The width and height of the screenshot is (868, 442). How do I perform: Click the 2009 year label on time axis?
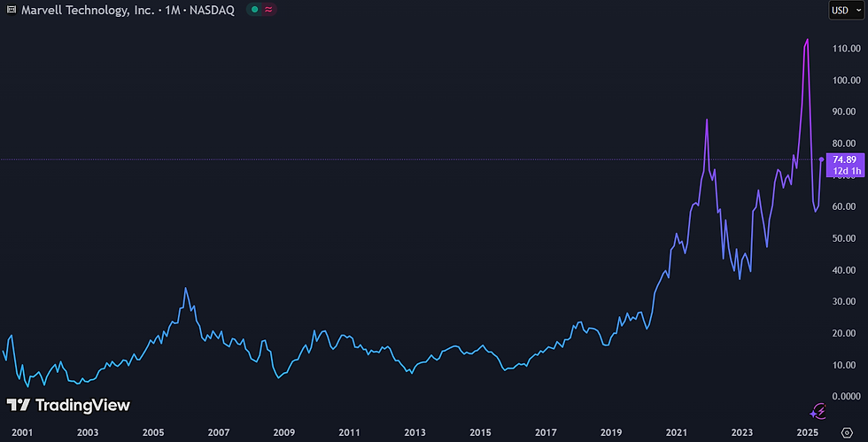pos(284,432)
